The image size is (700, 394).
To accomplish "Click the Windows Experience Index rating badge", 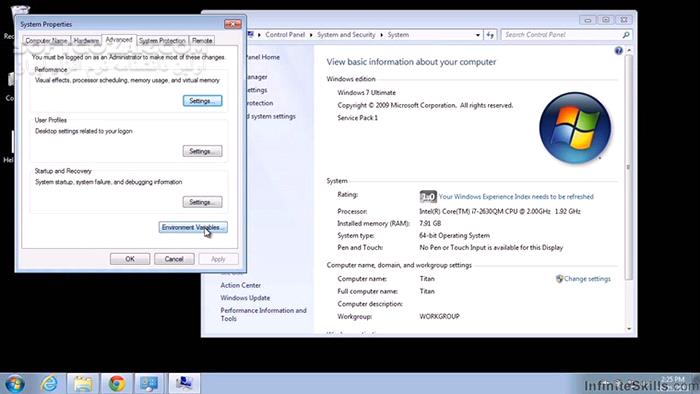I will pyautogui.click(x=428, y=196).
